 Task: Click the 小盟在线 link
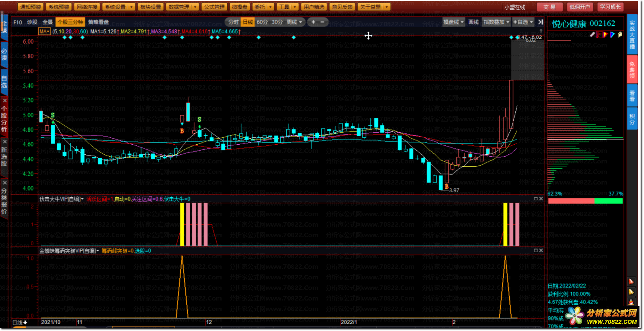(515, 7)
